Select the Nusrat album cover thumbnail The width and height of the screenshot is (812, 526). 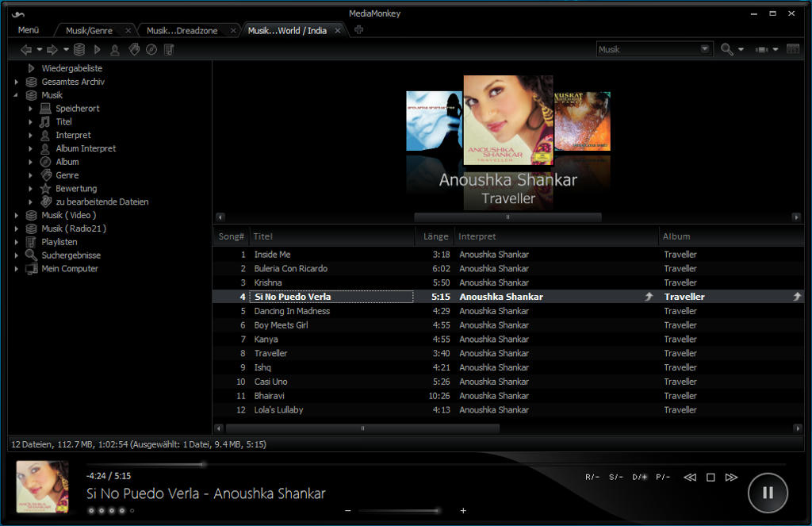582,121
